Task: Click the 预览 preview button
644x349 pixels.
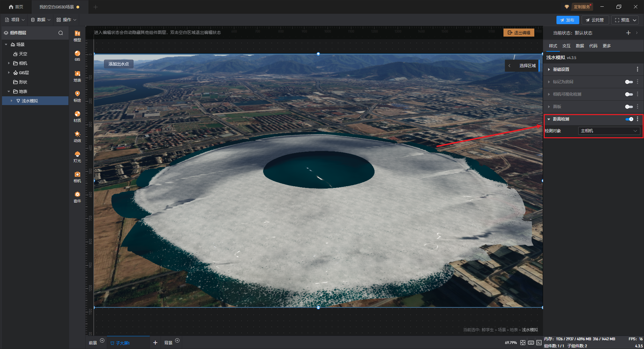Action: (622, 20)
